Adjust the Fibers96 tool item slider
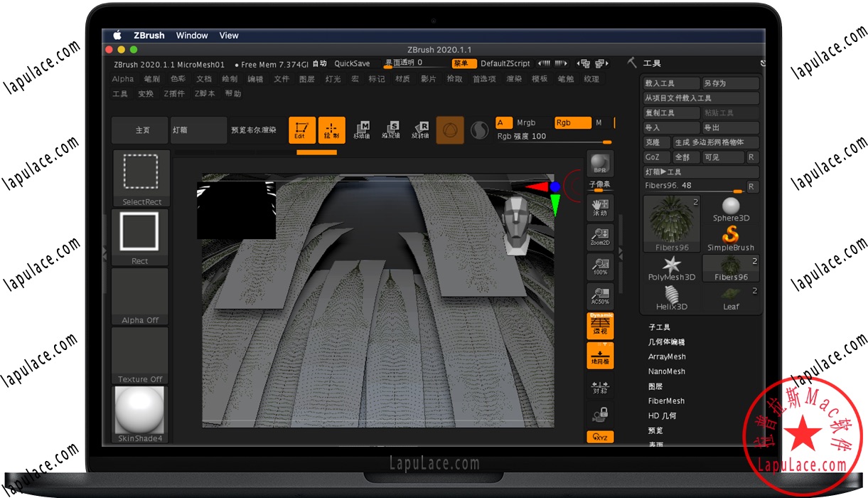Screen dimensions: 868x498 pyautogui.click(x=693, y=186)
